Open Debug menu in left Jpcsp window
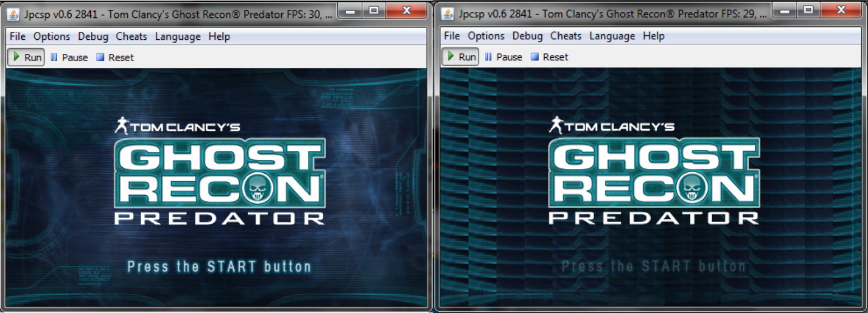This screenshot has height=313, width=868. click(x=93, y=36)
